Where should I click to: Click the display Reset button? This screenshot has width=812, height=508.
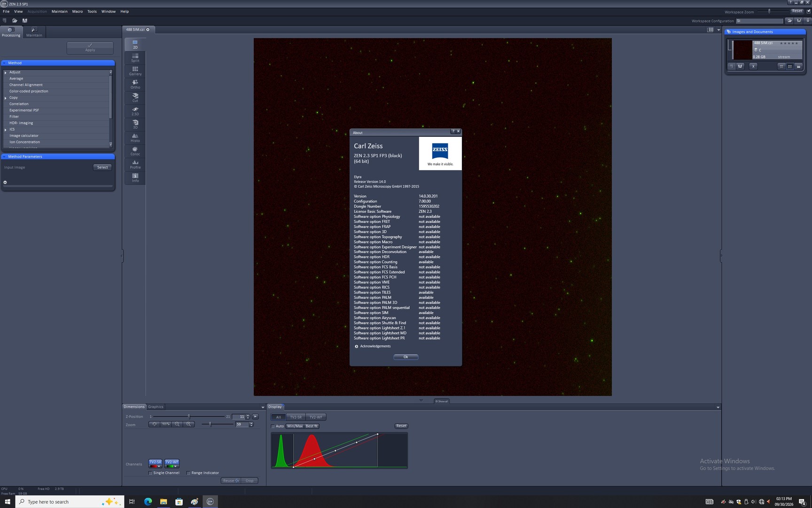pos(401,426)
